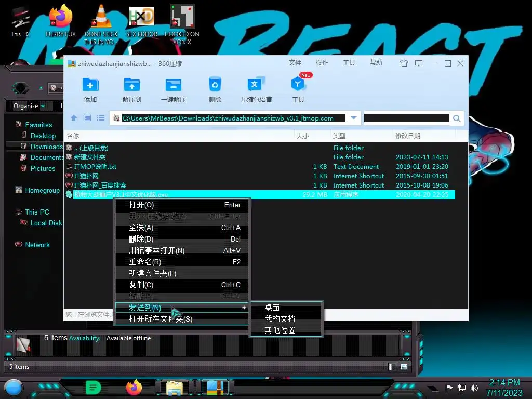Click the archive path address field

pyautogui.click(x=233, y=118)
